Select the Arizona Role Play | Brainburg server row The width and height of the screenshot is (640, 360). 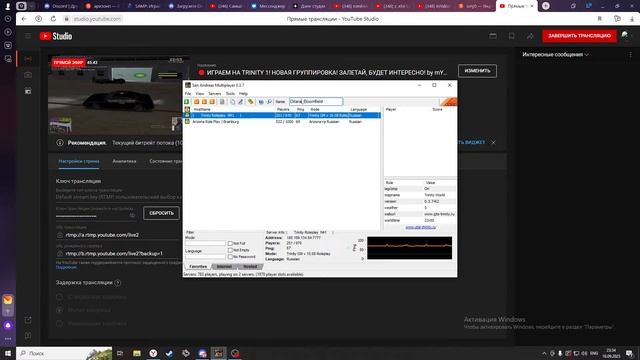click(x=282, y=122)
